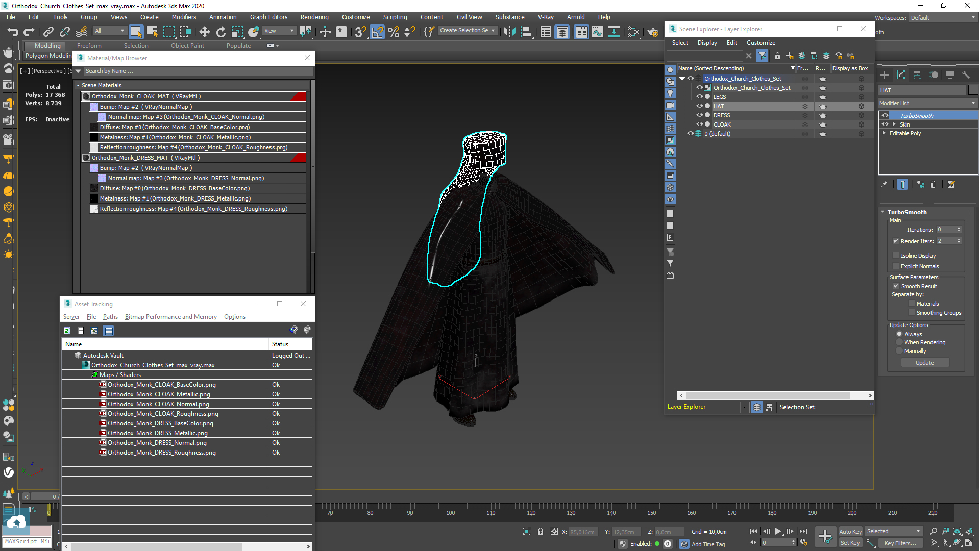This screenshot has width=980, height=551.
Task: Open the View reference coordinate dropdown
Action: (279, 31)
